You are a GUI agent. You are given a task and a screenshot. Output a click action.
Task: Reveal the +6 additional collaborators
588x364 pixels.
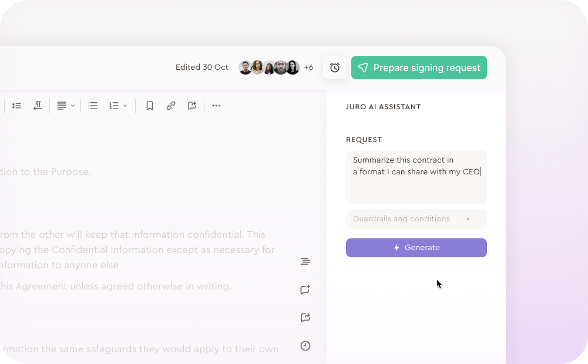tap(308, 68)
